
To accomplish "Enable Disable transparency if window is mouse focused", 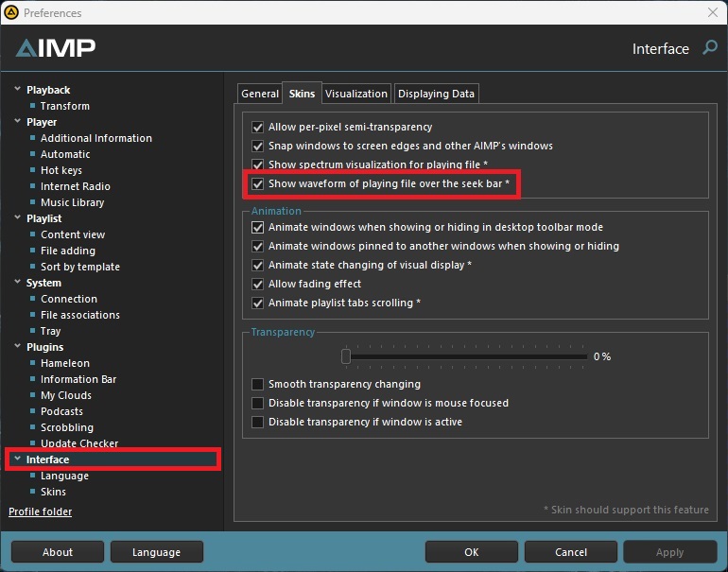I will coord(258,403).
